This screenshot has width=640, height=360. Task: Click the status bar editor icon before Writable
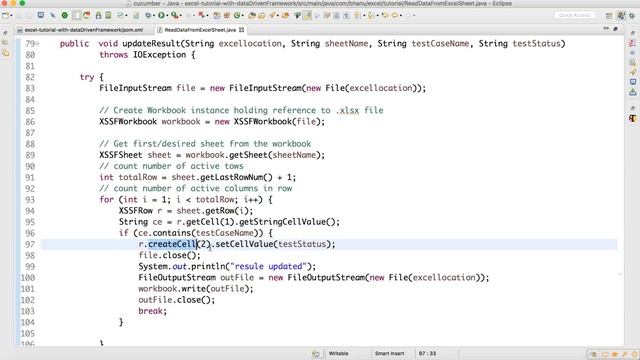[316, 353]
